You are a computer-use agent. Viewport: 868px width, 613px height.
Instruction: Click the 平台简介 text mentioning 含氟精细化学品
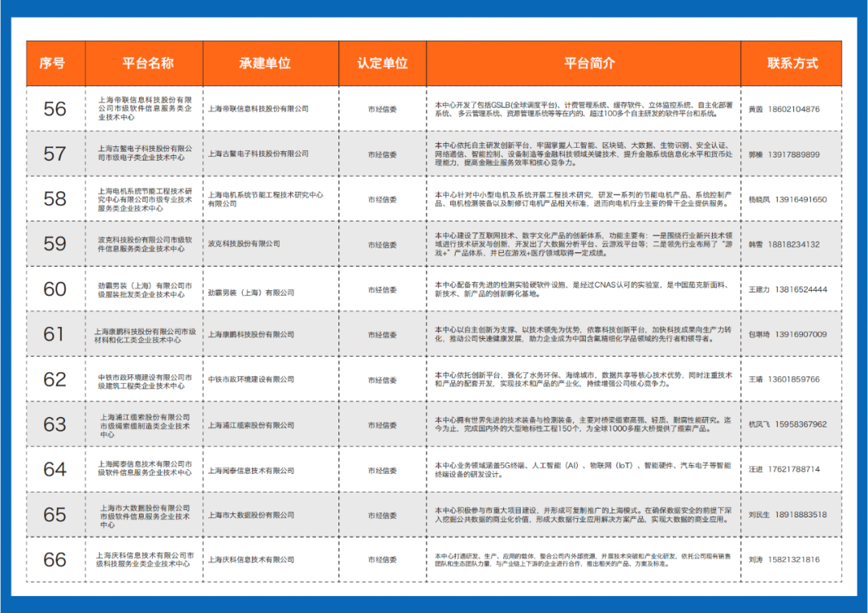[583, 334]
